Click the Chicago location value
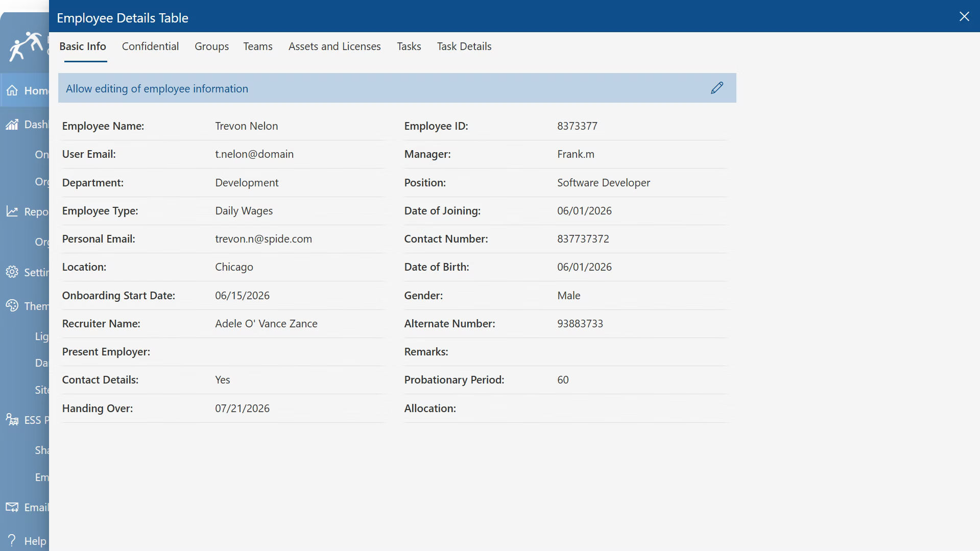This screenshot has height=551, width=980. click(234, 267)
